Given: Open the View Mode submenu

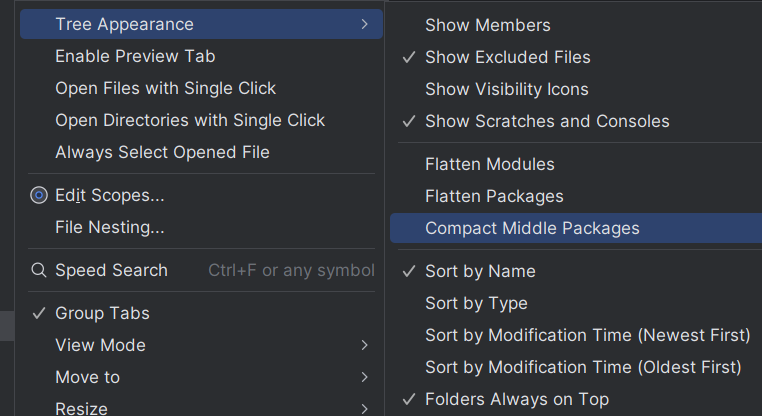Looking at the screenshot, I should (x=100, y=345).
